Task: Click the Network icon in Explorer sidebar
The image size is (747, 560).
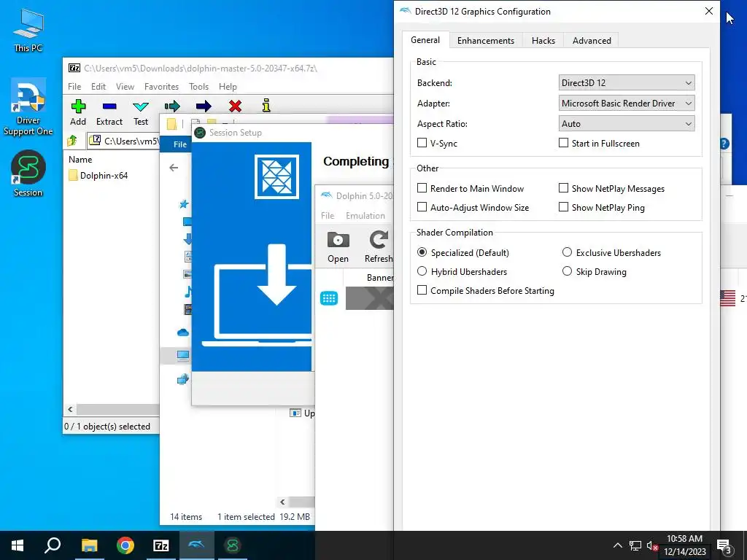Action: point(183,379)
